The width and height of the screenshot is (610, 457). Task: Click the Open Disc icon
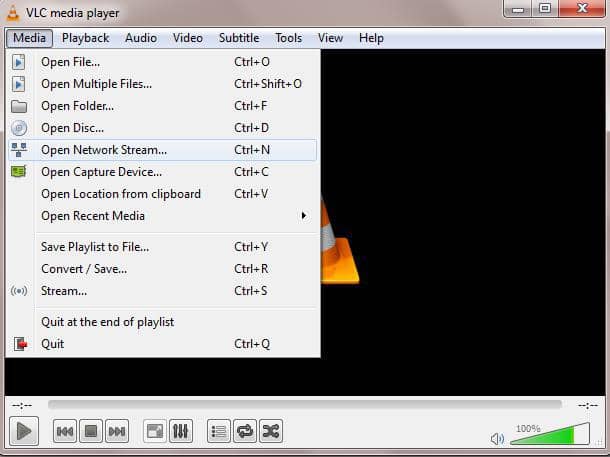pyautogui.click(x=19, y=128)
